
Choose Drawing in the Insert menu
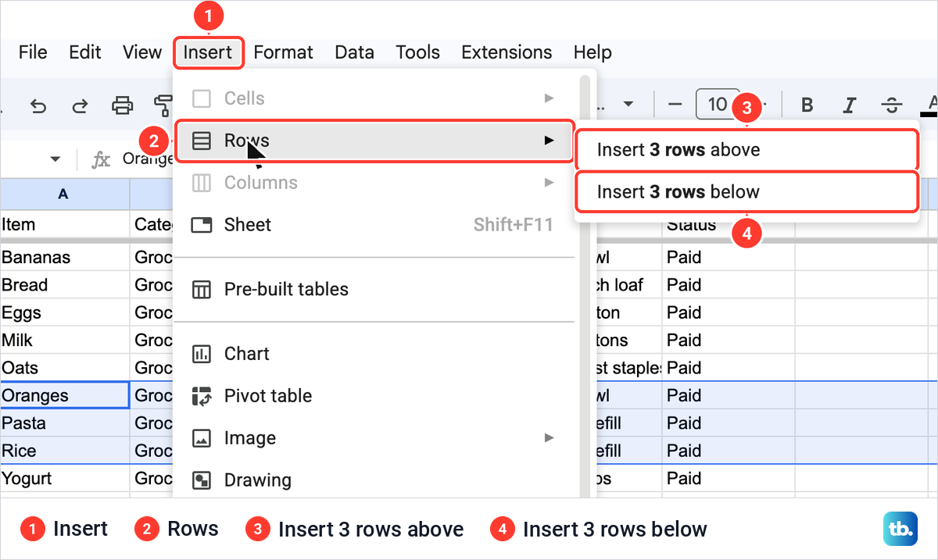click(374, 480)
